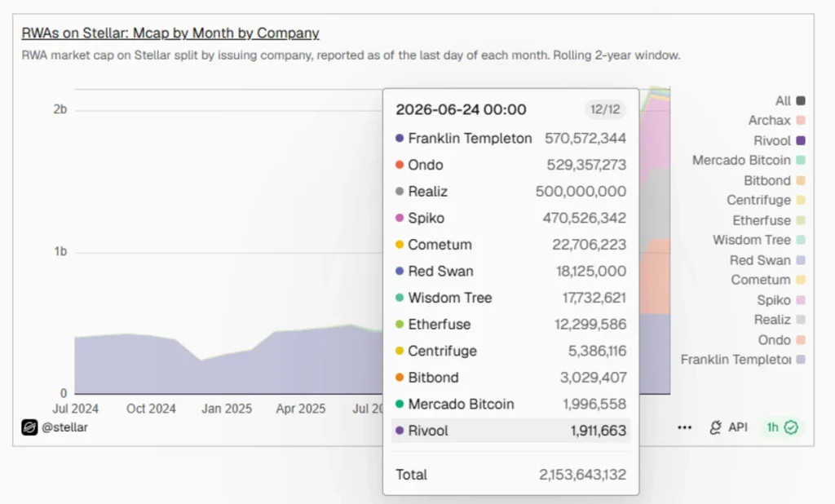Image resolution: width=835 pixels, height=504 pixels.
Task: Click Spiko legend label
Action: click(x=774, y=300)
